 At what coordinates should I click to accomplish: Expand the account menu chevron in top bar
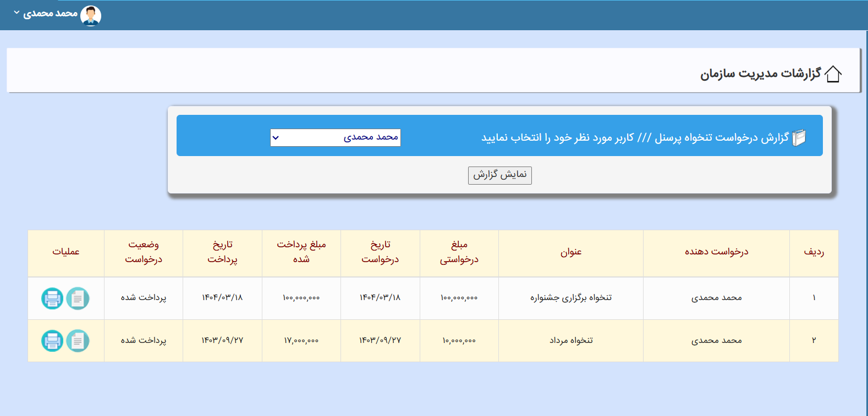[x=17, y=13]
